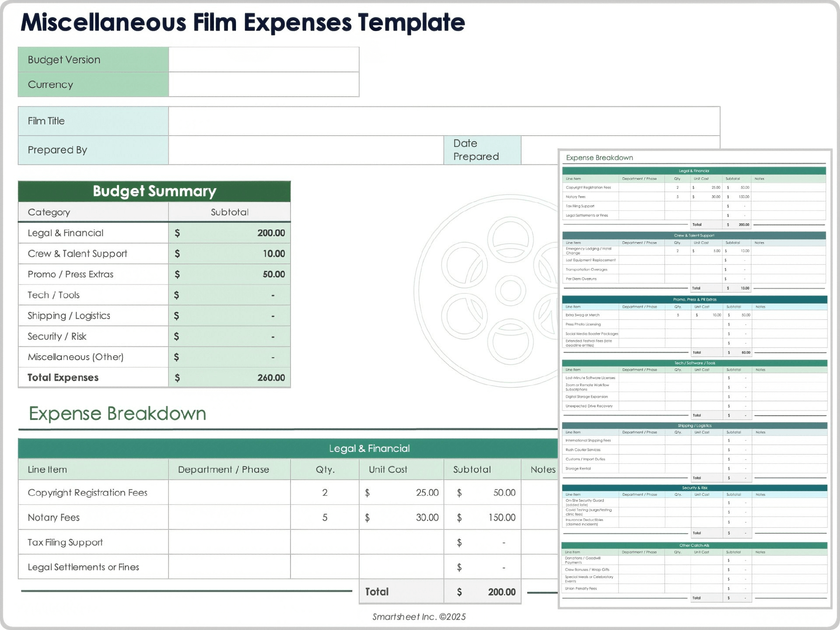The width and height of the screenshot is (840, 630).
Task: Click the 50.00 subtotal for Copyright Registration
Action: pyautogui.click(x=483, y=493)
